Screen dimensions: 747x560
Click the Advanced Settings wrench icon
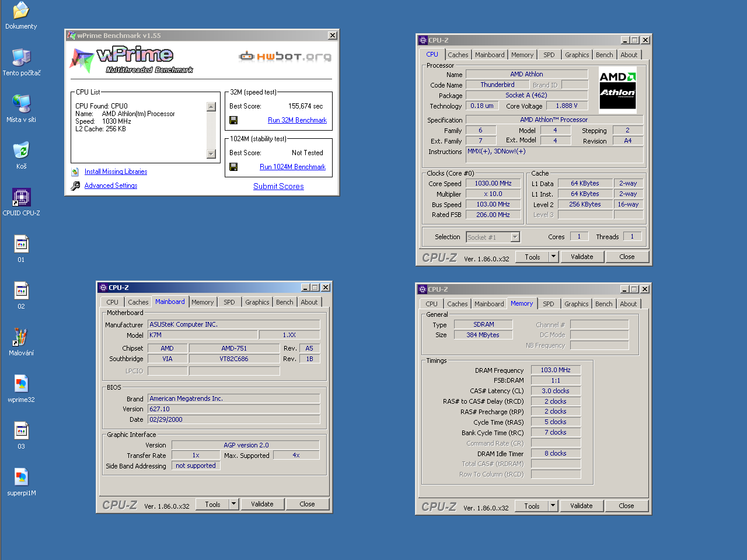75,185
